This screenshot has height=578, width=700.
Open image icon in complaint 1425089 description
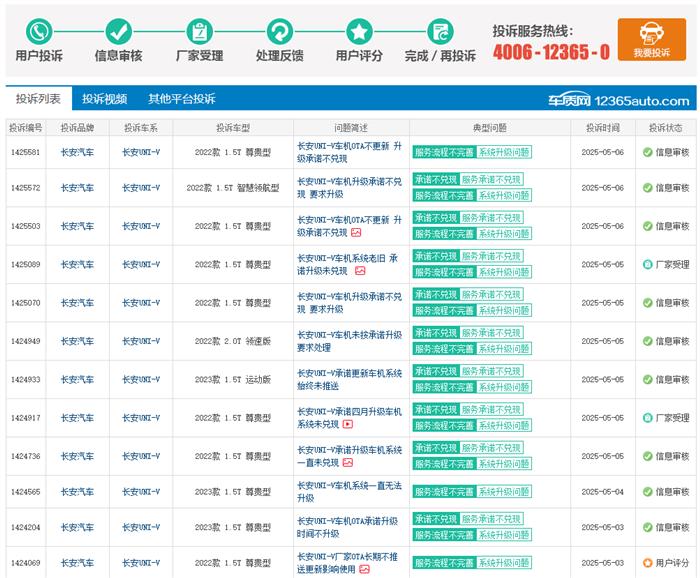tap(360, 271)
